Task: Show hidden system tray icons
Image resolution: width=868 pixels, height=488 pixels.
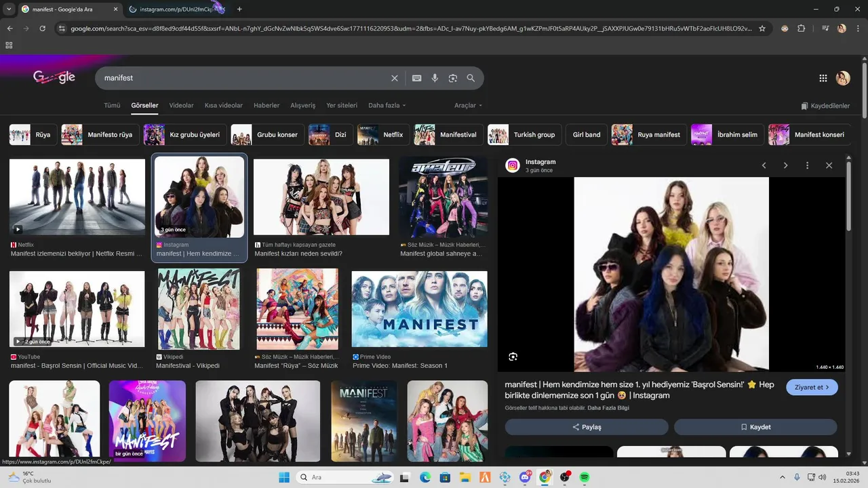Action: pos(783,477)
